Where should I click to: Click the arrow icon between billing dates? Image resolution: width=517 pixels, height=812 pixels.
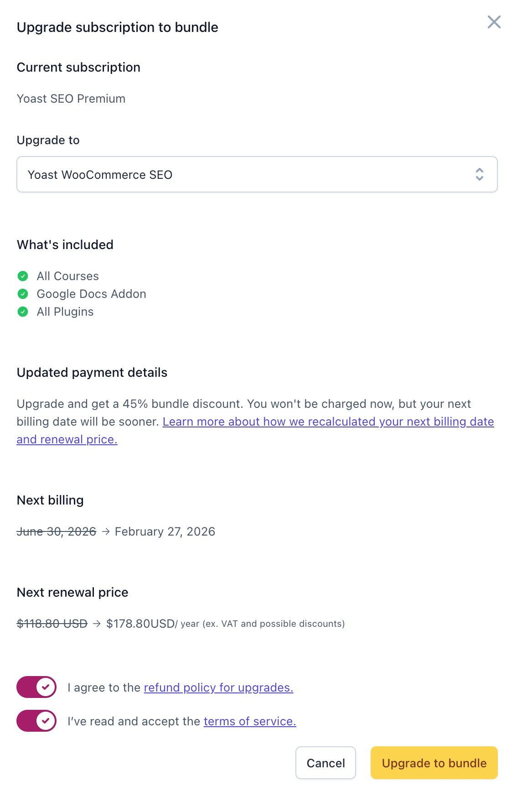pyautogui.click(x=106, y=531)
